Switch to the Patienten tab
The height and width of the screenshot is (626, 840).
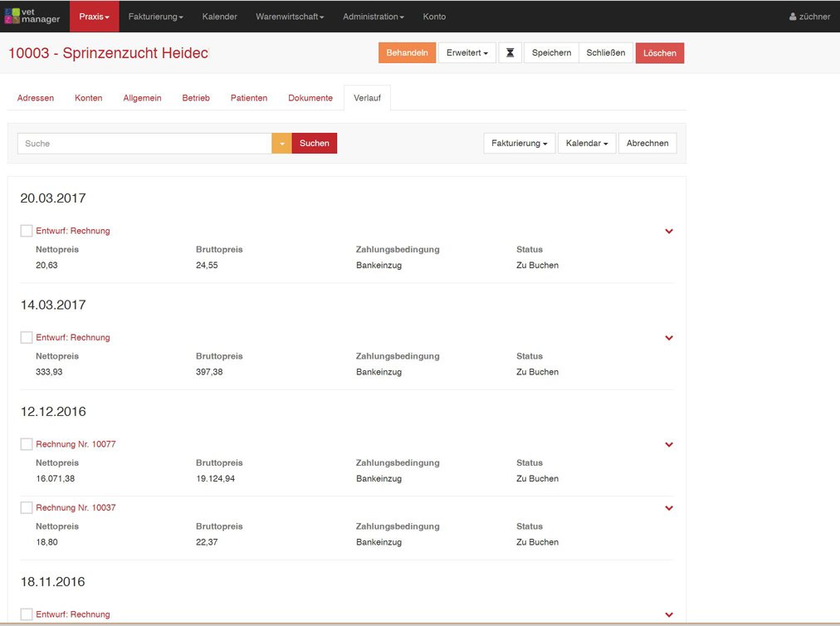click(249, 98)
